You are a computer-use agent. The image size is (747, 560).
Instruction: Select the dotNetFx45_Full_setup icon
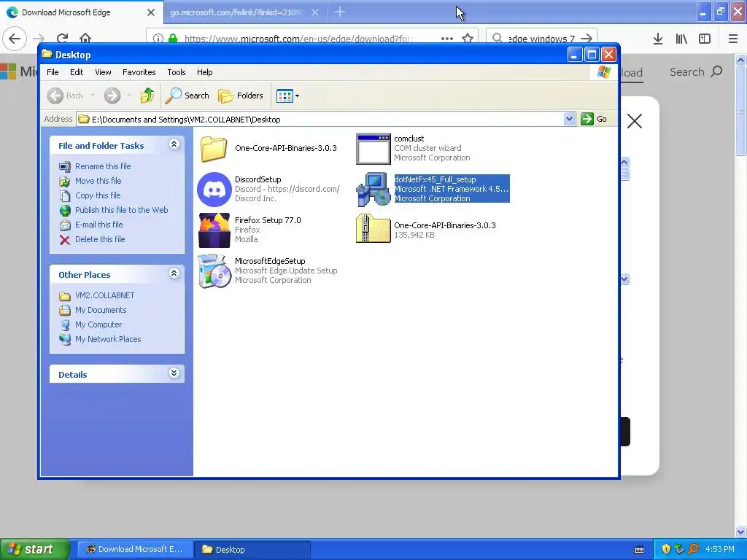pyautogui.click(x=373, y=190)
